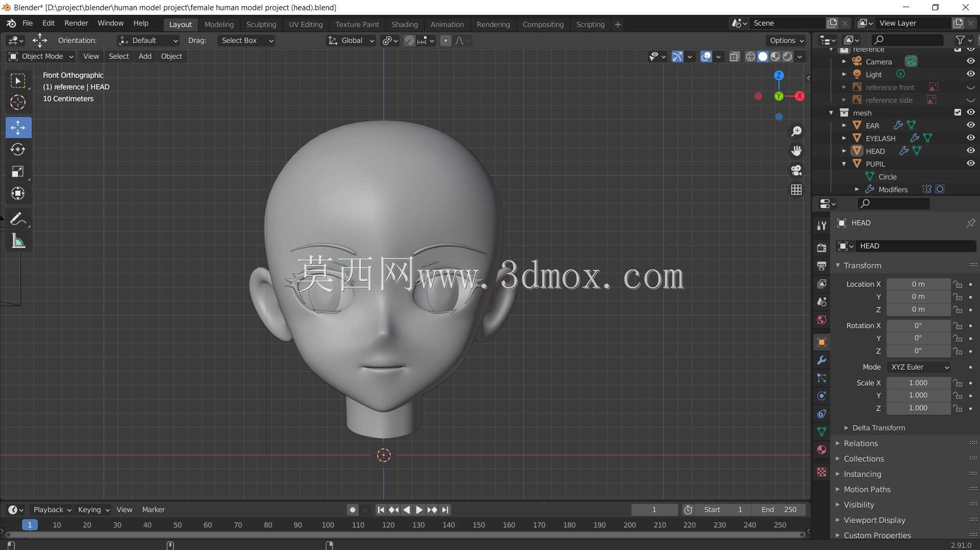The width and height of the screenshot is (980, 550).
Task: Hide the PUPIL mesh in outliner
Action: [x=970, y=163]
